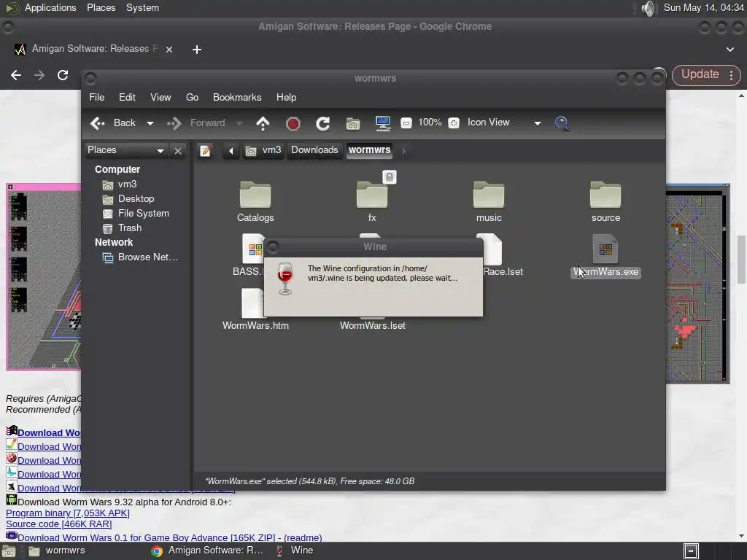Select the WormWars.lset file label

[x=373, y=326]
